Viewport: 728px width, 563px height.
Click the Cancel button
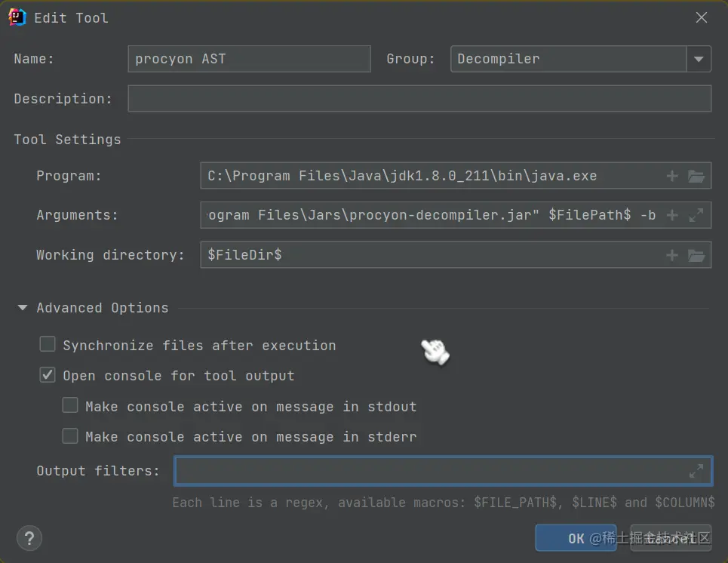pyautogui.click(x=670, y=538)
